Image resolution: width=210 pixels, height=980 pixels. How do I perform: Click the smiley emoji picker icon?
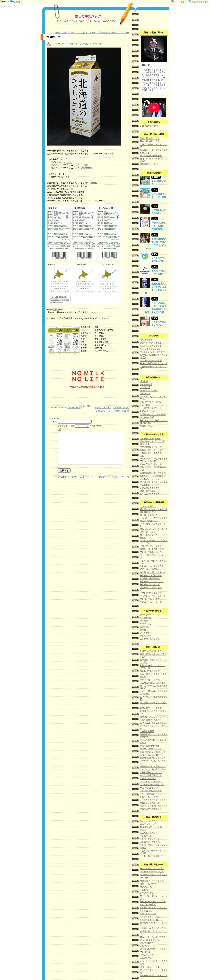(59, 430)
